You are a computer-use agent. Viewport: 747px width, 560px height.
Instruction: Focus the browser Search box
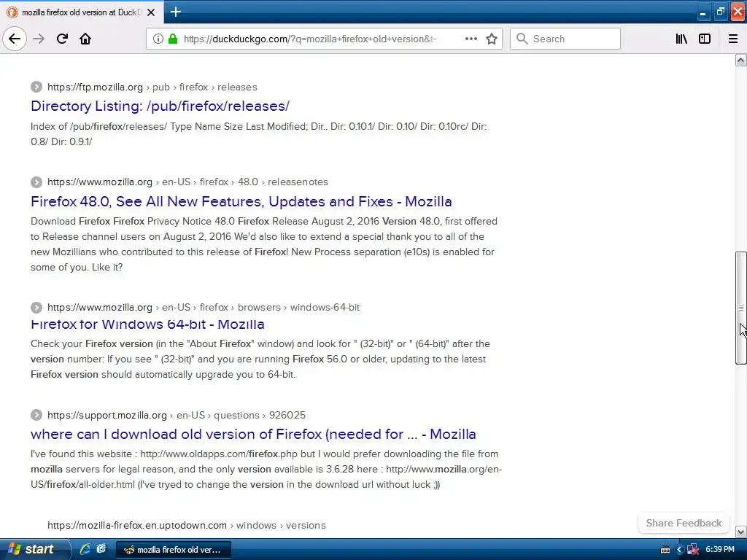[x=565, y=39]
